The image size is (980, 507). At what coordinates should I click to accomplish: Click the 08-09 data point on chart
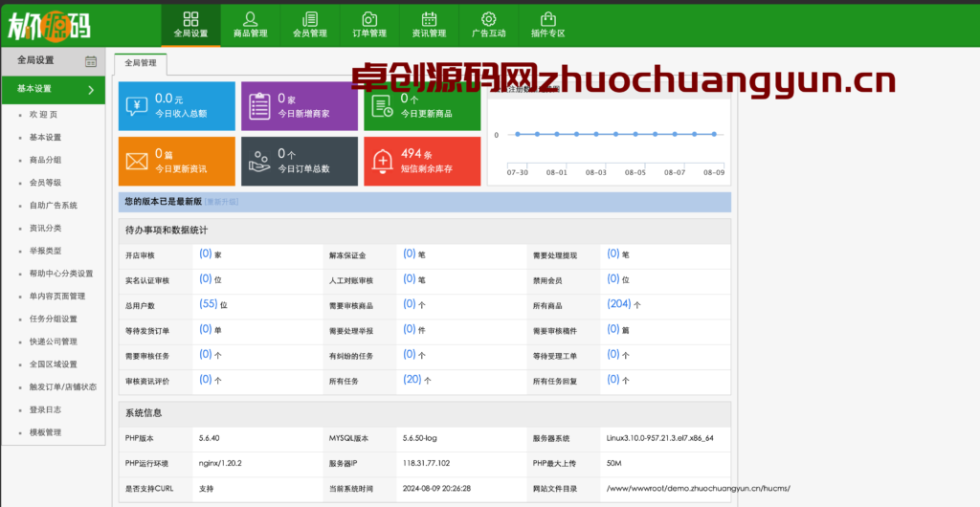point(714,134)
